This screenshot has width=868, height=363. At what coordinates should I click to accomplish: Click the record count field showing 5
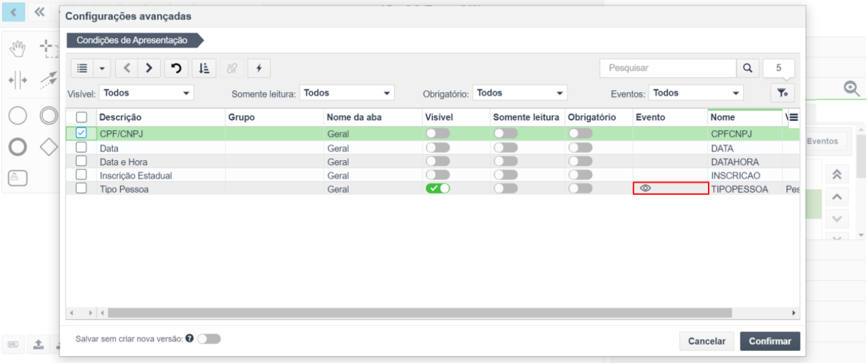click(778, 67)
